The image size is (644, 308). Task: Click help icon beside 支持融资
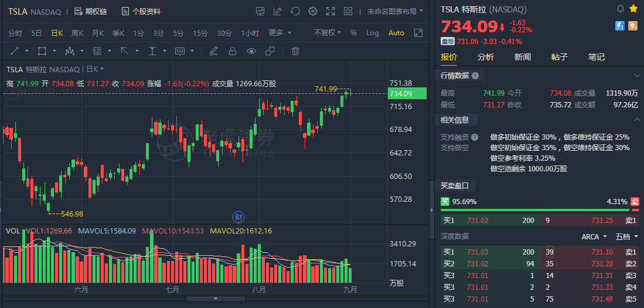pos(475,137)
